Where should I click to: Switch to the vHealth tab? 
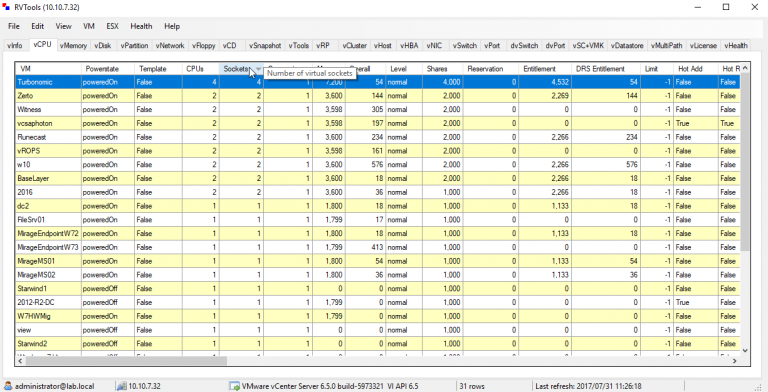(x=736, y=46)
